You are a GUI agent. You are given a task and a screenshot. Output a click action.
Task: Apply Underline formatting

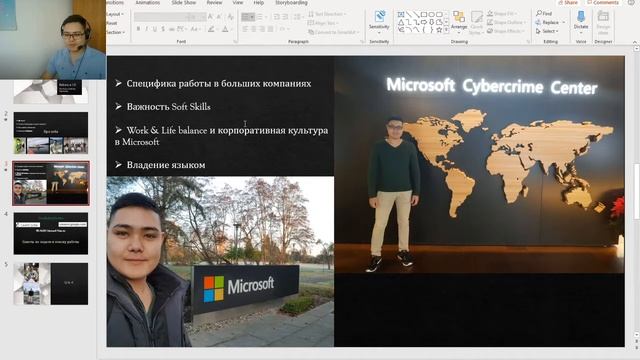pyautogui.click(x=155, y=29)
